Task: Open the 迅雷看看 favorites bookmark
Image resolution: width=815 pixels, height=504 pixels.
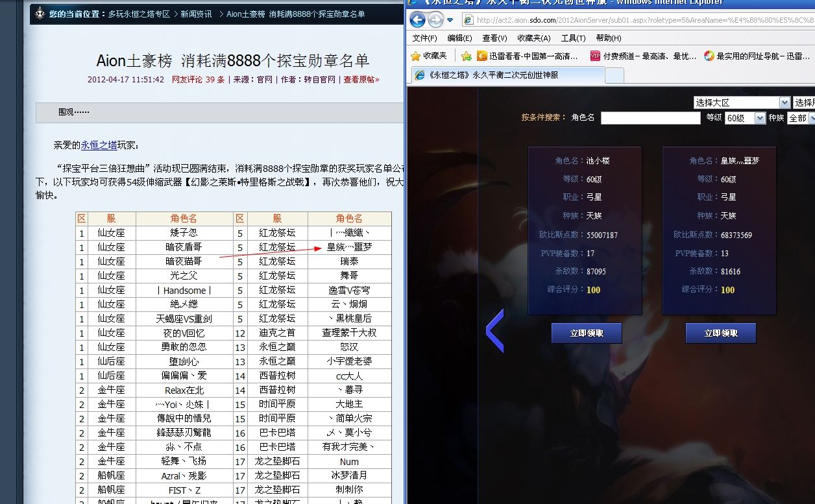Action: [528, 56]
